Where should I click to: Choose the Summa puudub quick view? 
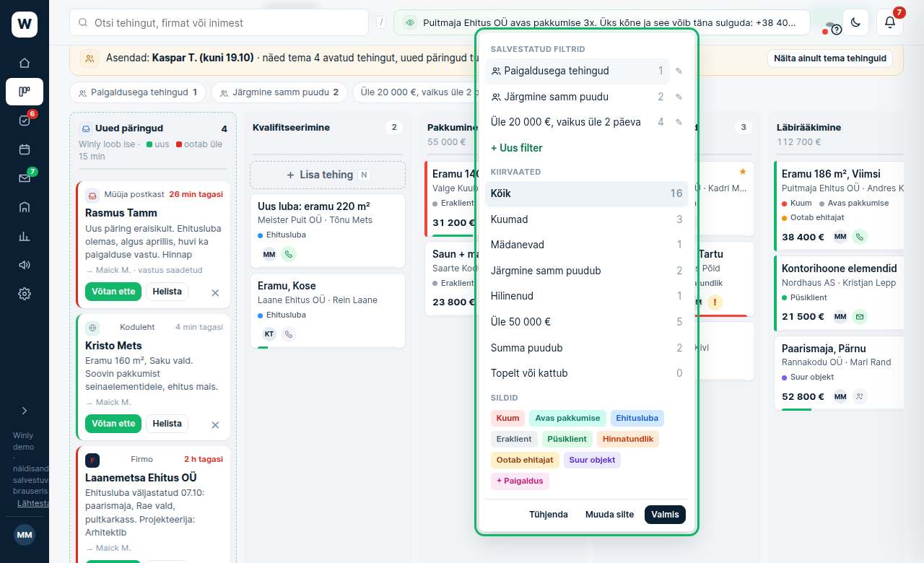(586, 348)
